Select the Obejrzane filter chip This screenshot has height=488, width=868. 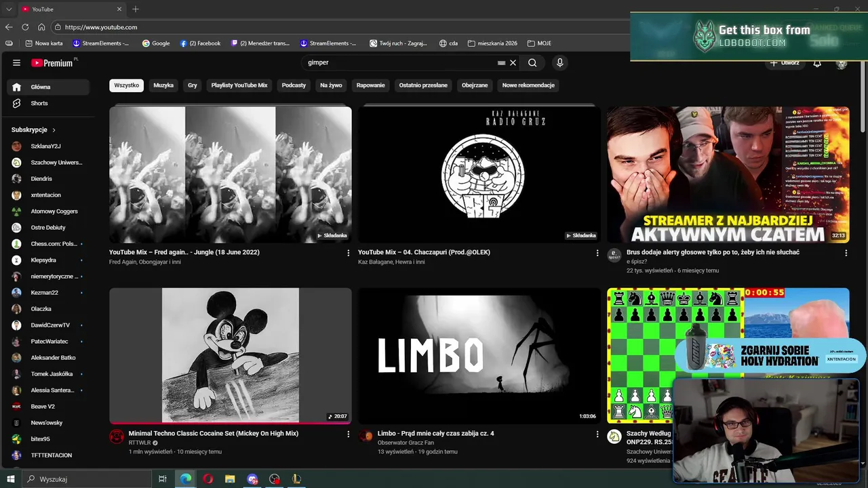click(475, 85)
